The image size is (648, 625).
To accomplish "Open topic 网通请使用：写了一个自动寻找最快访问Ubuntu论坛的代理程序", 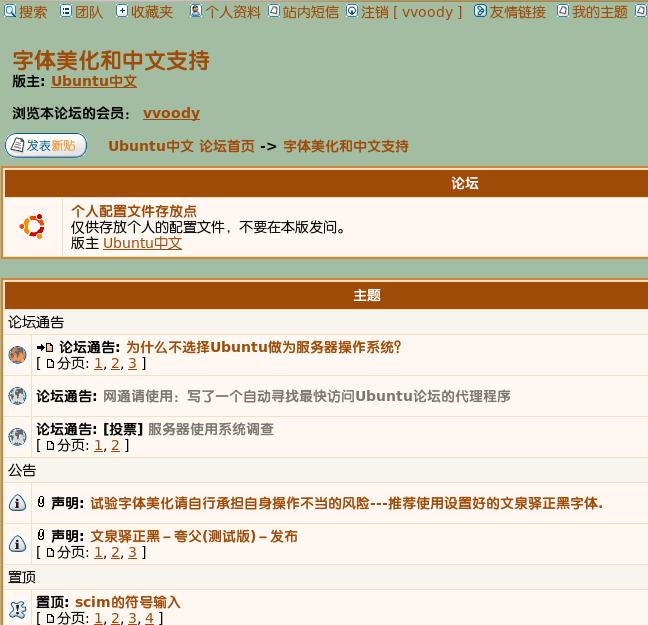I will point(307,396).
